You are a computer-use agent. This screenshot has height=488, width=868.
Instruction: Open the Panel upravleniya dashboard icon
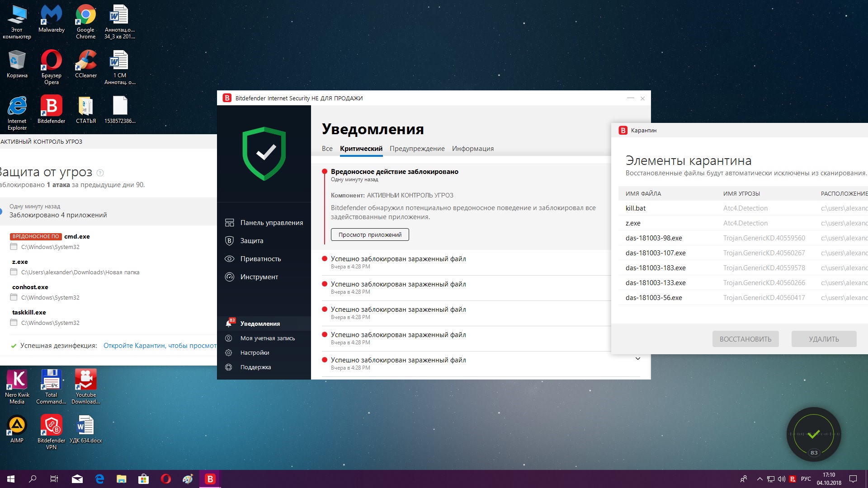point(229,223)
